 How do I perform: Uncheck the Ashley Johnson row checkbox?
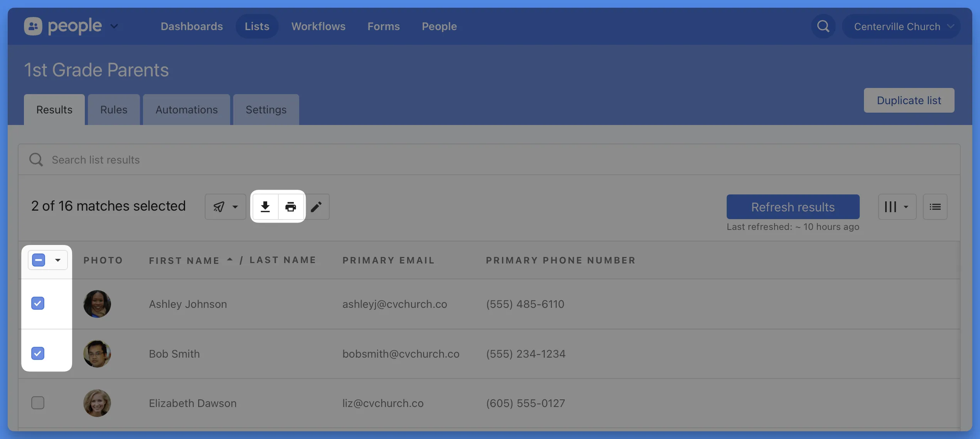click(x=38, y=303)
